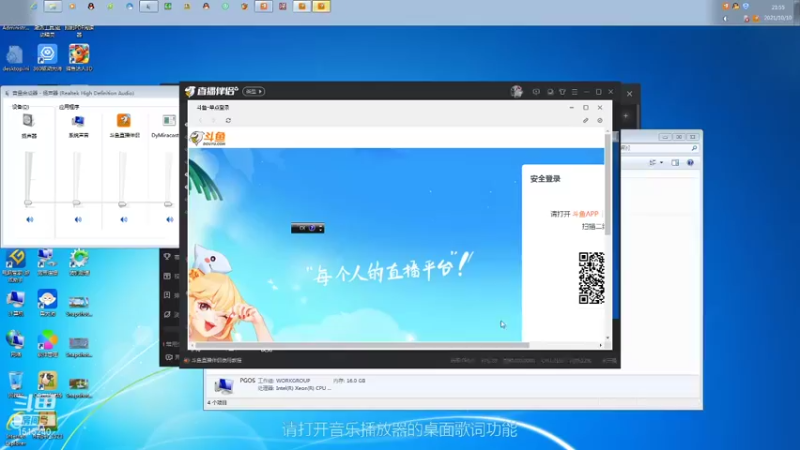Toggle the preview pane icon in Explorer
Image resolution: width=800 pixels, height=450 pixels.
click(x=675, y=163)
